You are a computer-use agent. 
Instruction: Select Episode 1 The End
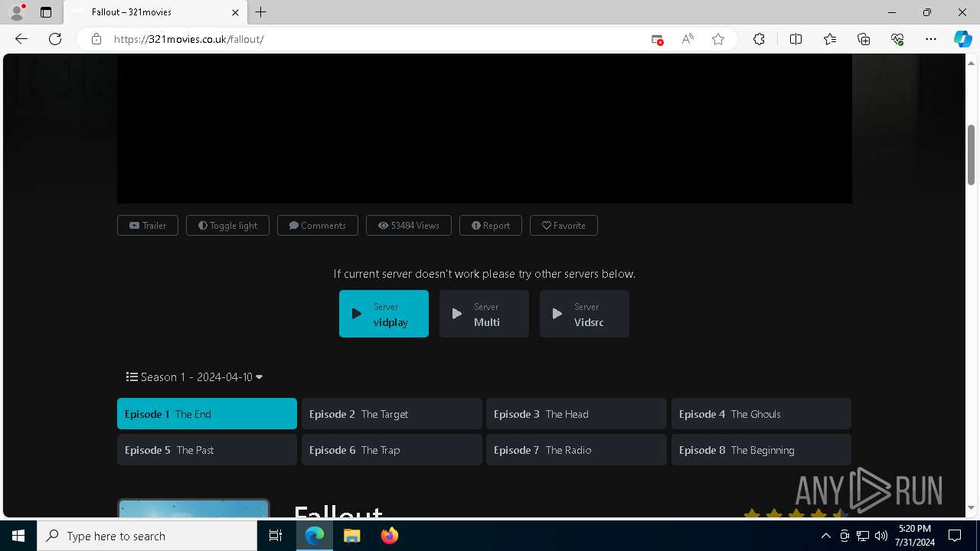[207, 414]
